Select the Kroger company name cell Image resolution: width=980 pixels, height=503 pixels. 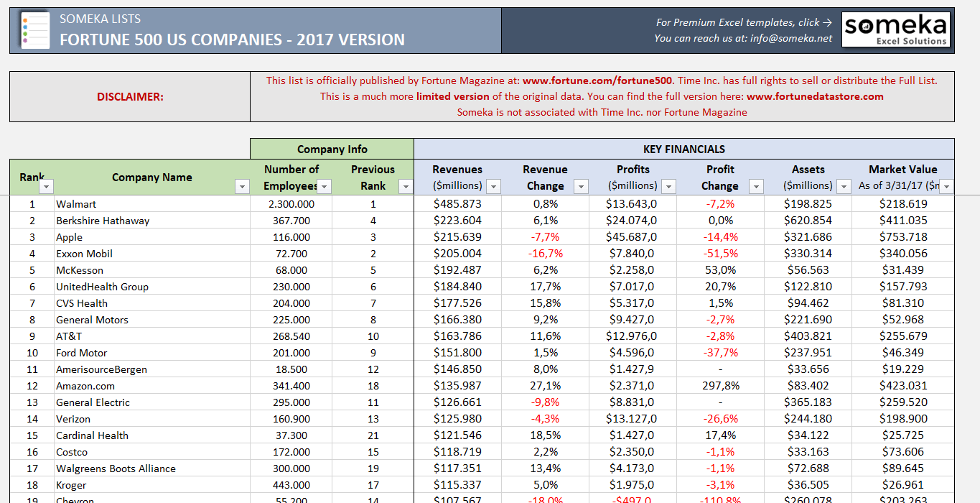point(152,485)
